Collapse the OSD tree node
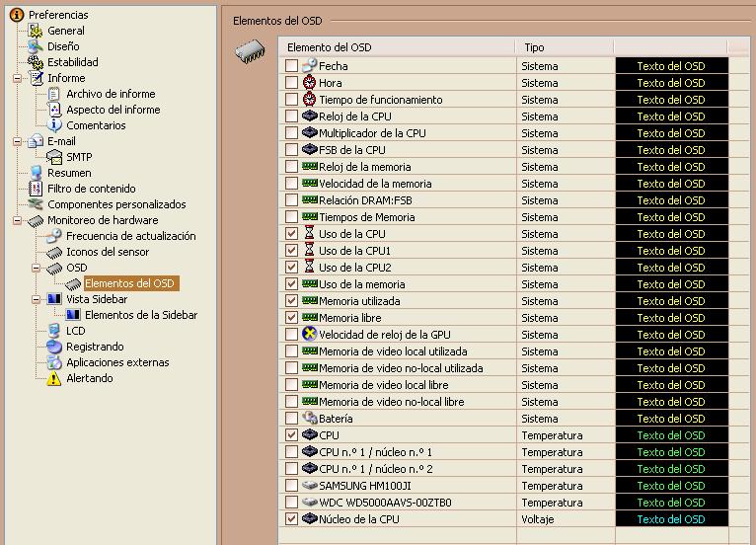 point(37,268)
